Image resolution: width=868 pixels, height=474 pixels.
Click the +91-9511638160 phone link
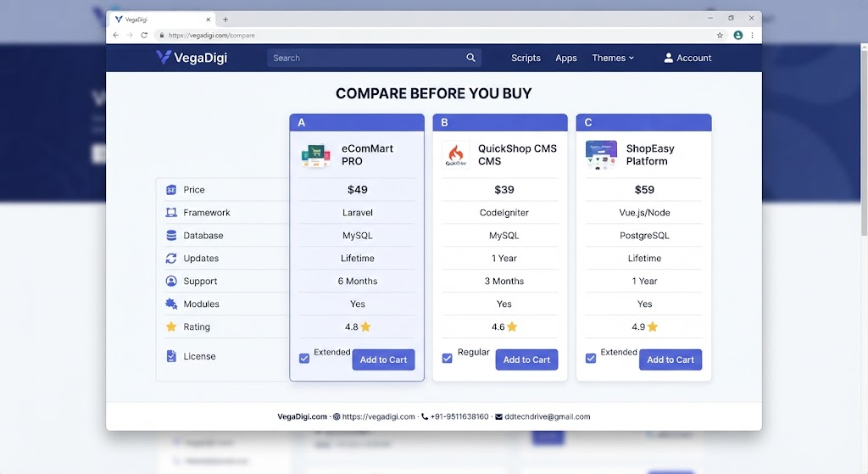(459, 416)
